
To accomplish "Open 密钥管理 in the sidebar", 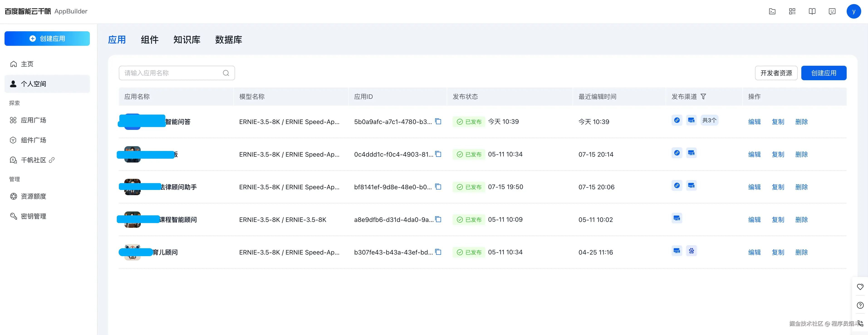I will 33,216.
